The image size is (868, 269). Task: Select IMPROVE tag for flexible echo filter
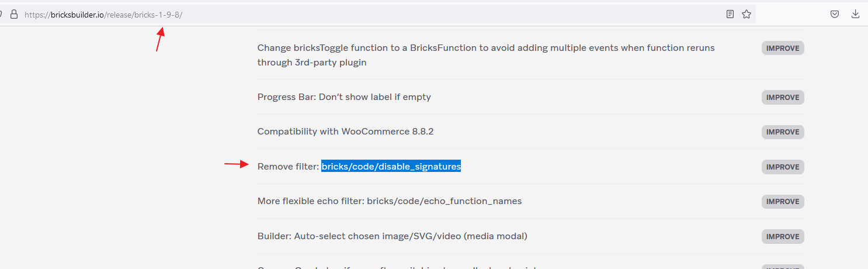click(x=783, y=201)
